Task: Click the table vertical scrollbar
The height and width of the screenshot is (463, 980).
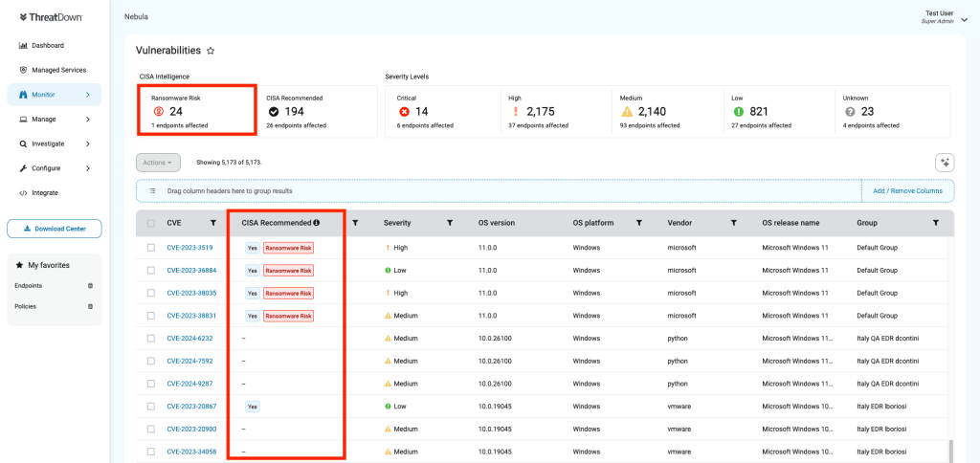Action: pyautogui.click(x=951, y=451)
